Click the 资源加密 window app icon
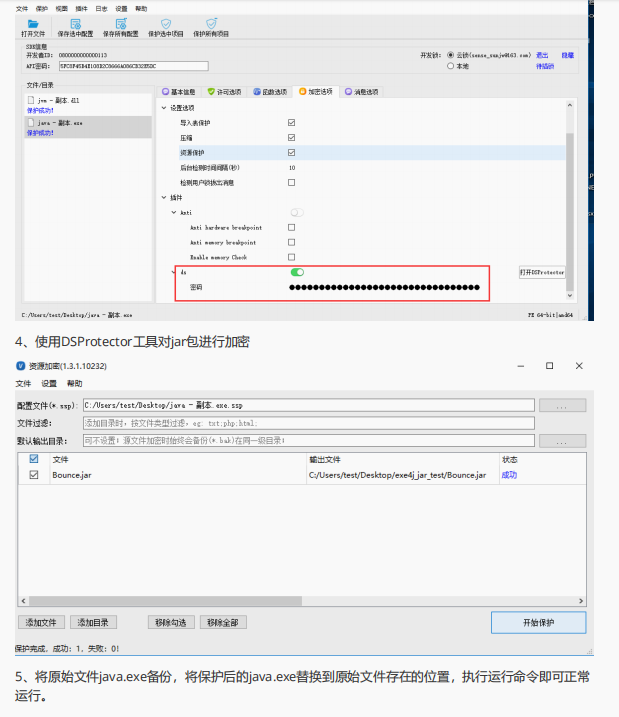 20,366
